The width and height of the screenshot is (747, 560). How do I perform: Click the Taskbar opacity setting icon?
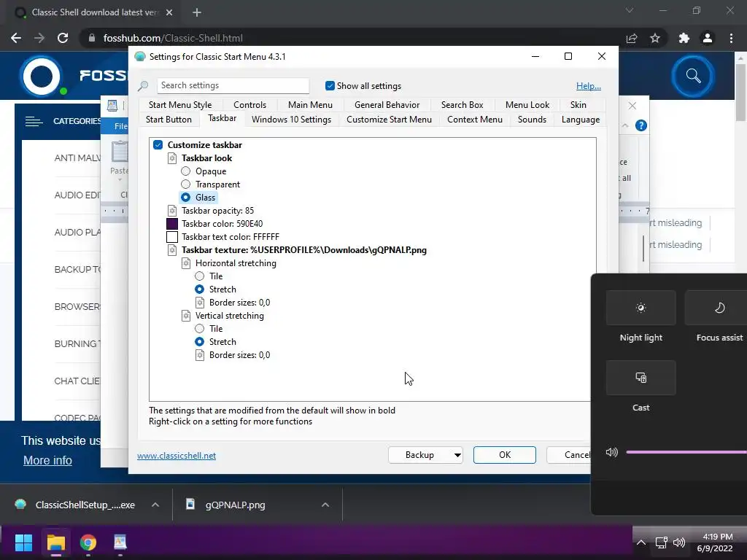click(x=172, y=211)
